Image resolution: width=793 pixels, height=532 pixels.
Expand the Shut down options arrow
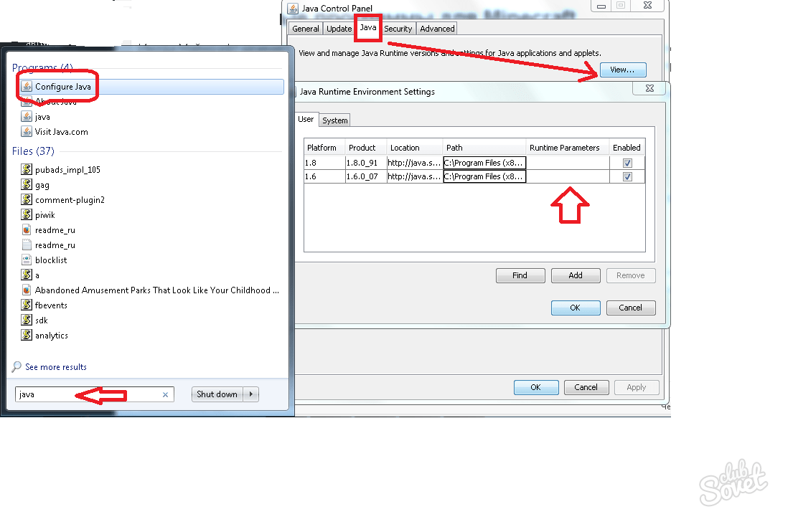click(x=251, y=394)
